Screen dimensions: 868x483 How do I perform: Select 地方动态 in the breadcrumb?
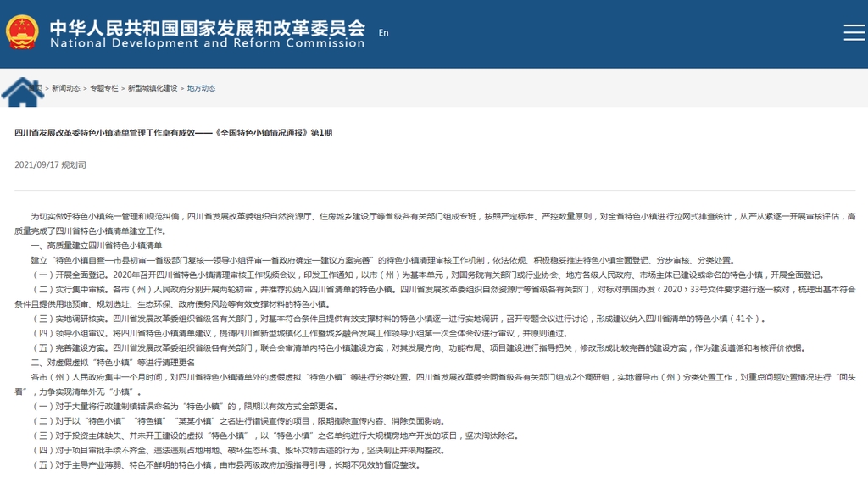pos(201,88)
